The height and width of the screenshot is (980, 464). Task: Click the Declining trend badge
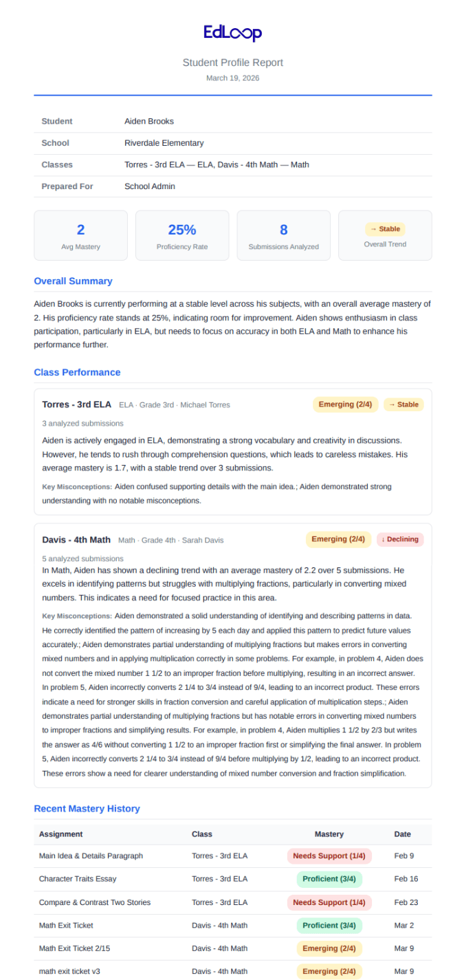coord(400,539)
